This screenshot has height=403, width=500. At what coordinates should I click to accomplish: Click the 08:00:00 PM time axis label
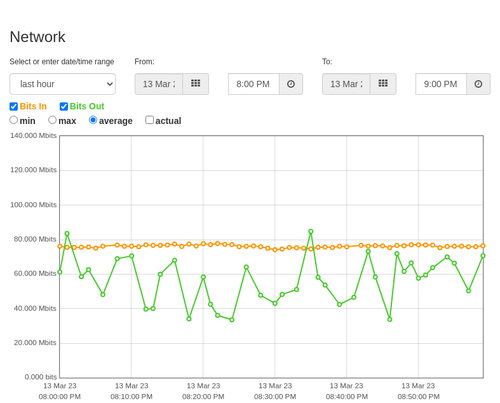pos(60,397)
